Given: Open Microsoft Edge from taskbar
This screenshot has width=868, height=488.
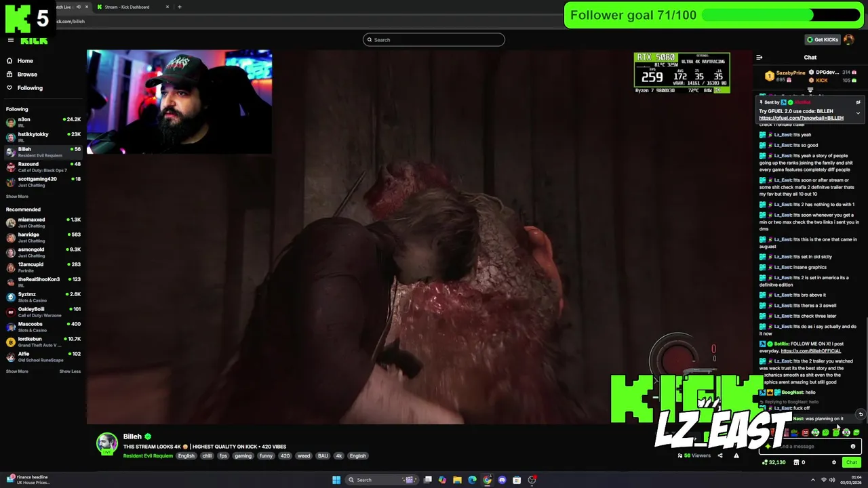Looking at the screenshot, I should click(472, 480).
